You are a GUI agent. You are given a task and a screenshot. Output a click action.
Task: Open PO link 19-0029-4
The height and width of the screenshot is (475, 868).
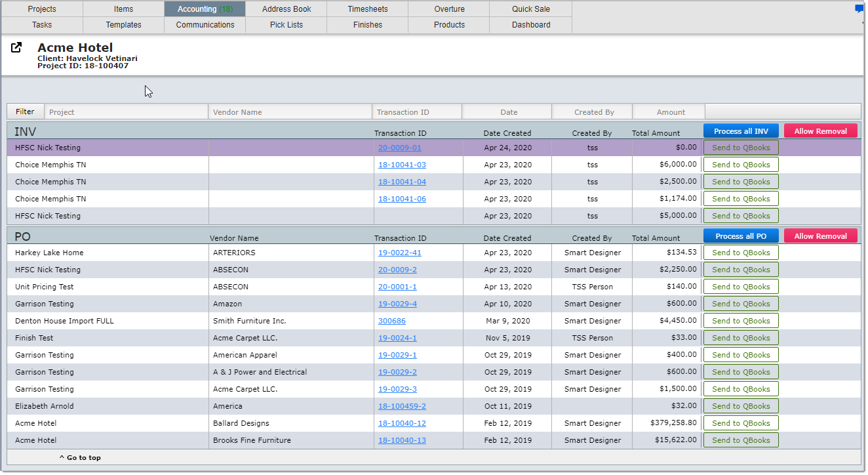397,304
